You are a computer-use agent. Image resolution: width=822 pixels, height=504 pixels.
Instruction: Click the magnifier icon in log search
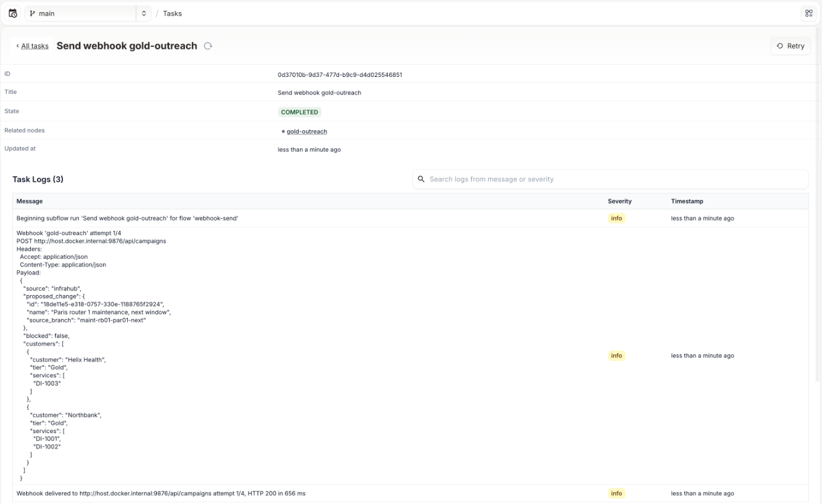tap(421, 179)
